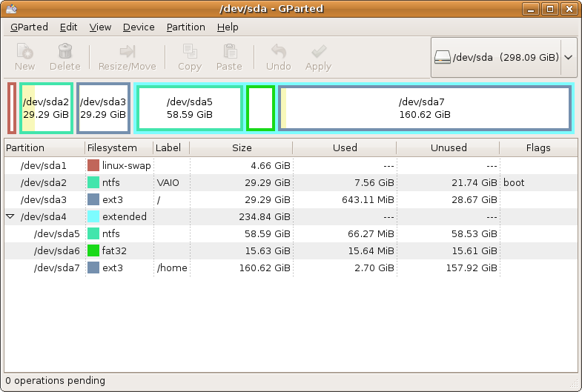Select the /dev/sda3 row in partition list
Screen dimensions: 582x392
(x=291, y=199)
